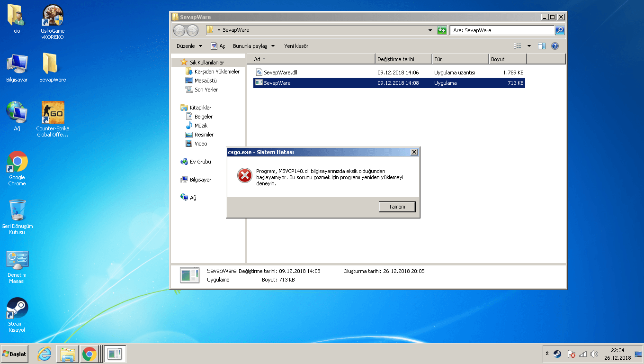This screenshot has height=364, width=644.
Task: Sort files by the Boyut column
Action: 508,59
